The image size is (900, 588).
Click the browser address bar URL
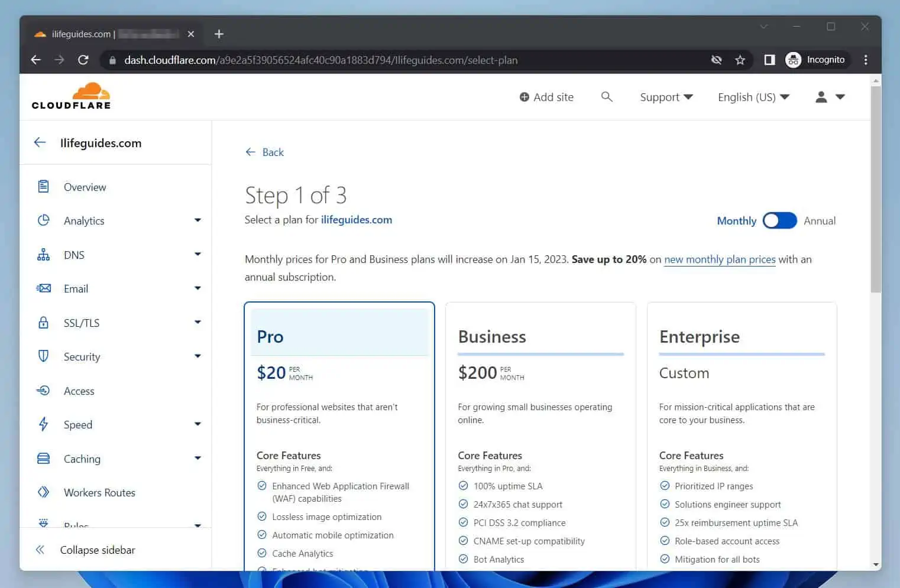click(320, 60)
